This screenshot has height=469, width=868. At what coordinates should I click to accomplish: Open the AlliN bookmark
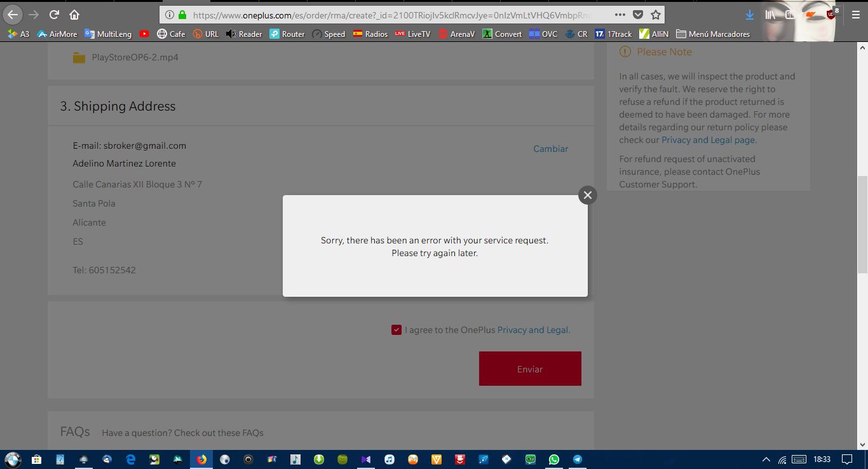654,34
